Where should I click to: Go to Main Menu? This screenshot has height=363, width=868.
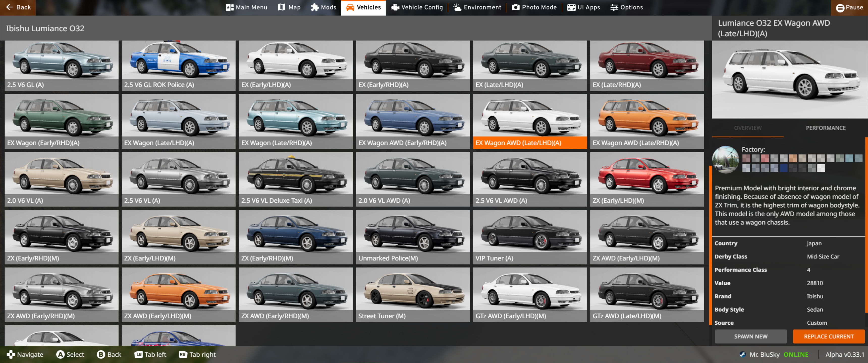coord(246,7)
